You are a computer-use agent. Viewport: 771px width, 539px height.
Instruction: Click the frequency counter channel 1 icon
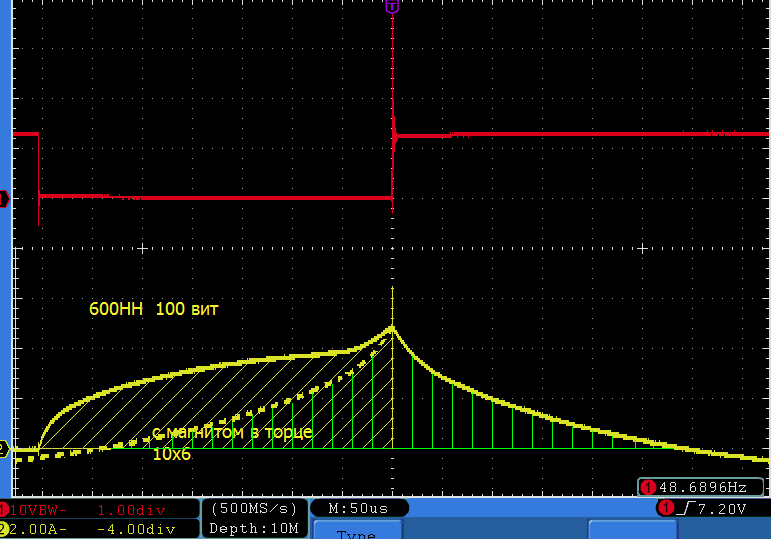point(648,487)
